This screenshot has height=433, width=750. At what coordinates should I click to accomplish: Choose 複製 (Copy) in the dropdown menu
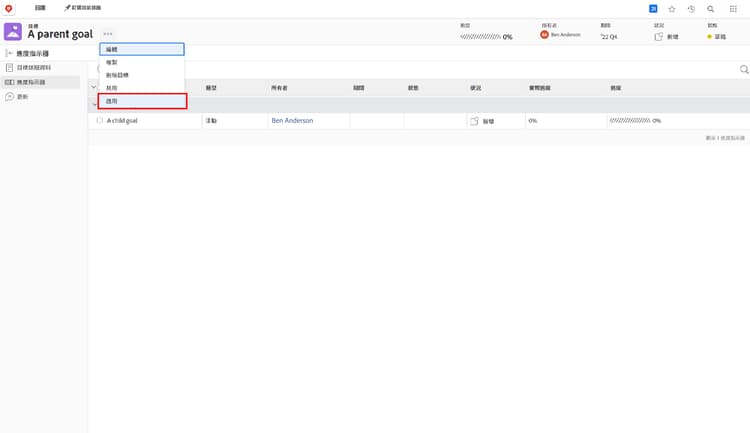coord(142,62)
